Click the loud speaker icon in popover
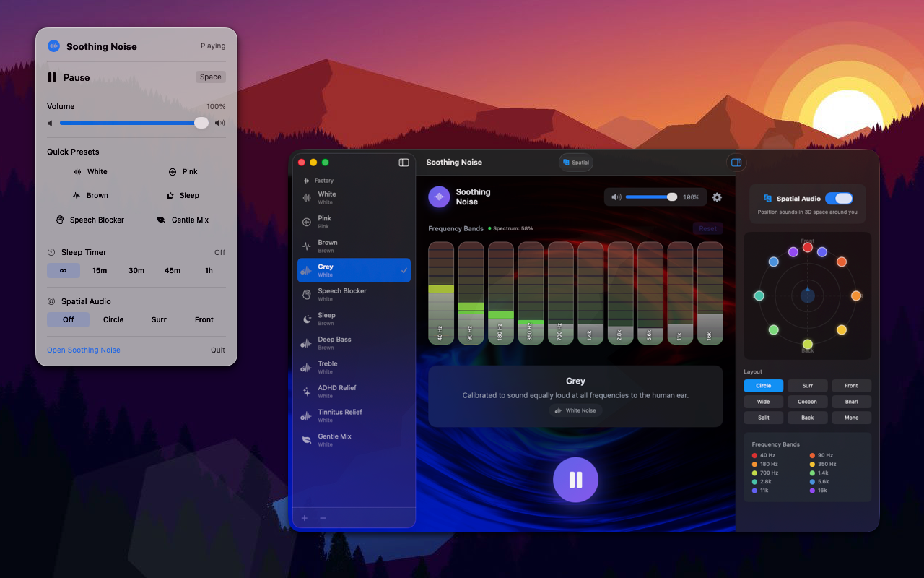The image size is (924, 578). 219,123
